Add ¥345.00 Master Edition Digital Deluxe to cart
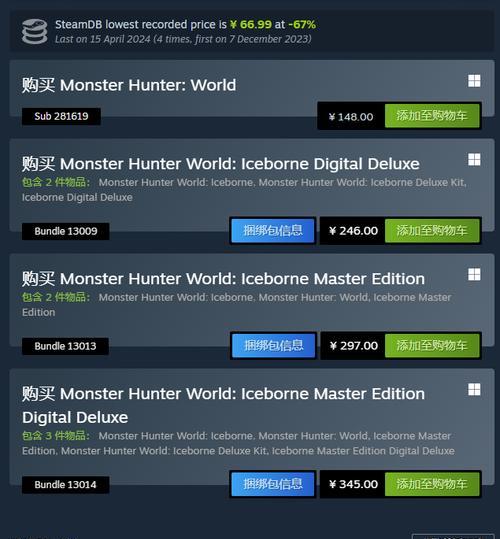Screen dimensions: 500x539 click(432, 484)
